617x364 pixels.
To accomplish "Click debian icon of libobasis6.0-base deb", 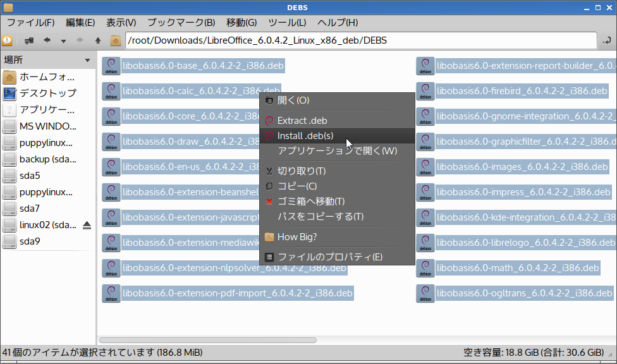I will click(111, 66).
